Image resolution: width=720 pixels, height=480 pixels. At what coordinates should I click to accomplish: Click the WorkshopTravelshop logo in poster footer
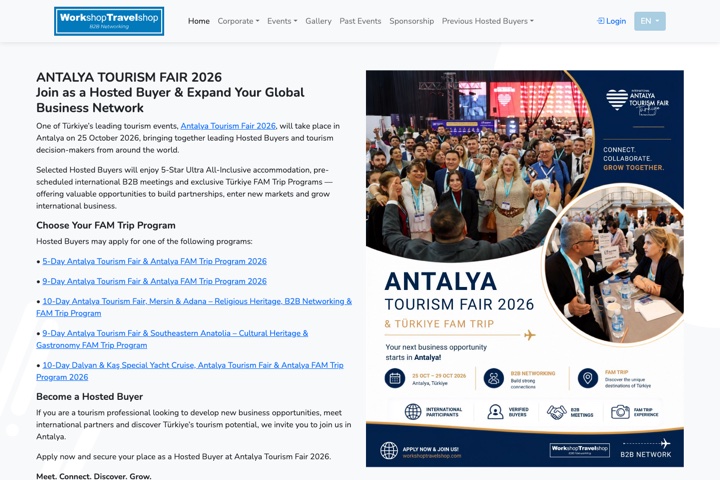[579, 450]
